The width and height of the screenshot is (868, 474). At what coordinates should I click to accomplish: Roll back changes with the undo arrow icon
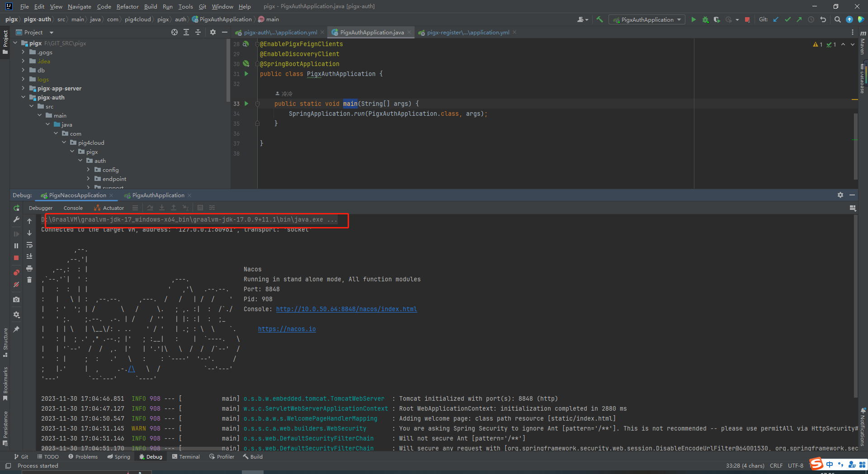[823, 19]
